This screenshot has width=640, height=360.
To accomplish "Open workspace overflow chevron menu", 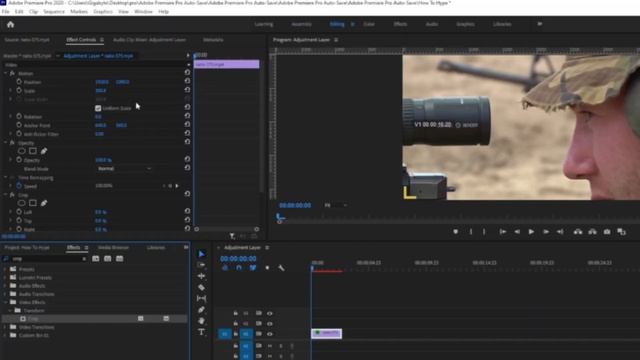I will click(x=540, y=24).
